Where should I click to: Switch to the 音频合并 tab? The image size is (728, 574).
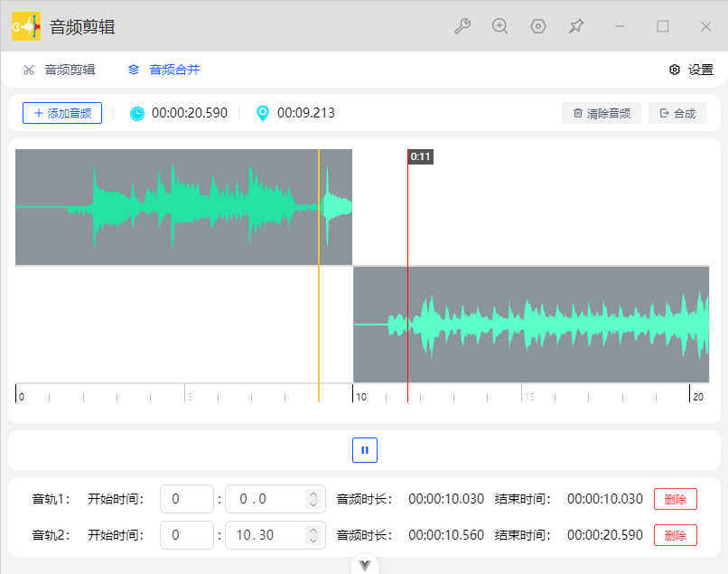(163, 70)
